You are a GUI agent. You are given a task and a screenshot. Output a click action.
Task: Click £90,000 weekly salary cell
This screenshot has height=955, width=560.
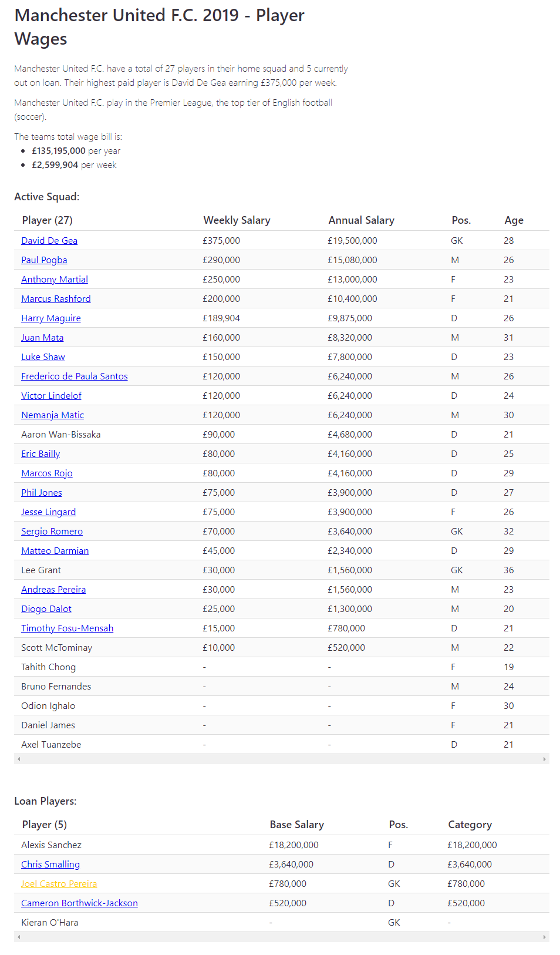click(218, 434)
